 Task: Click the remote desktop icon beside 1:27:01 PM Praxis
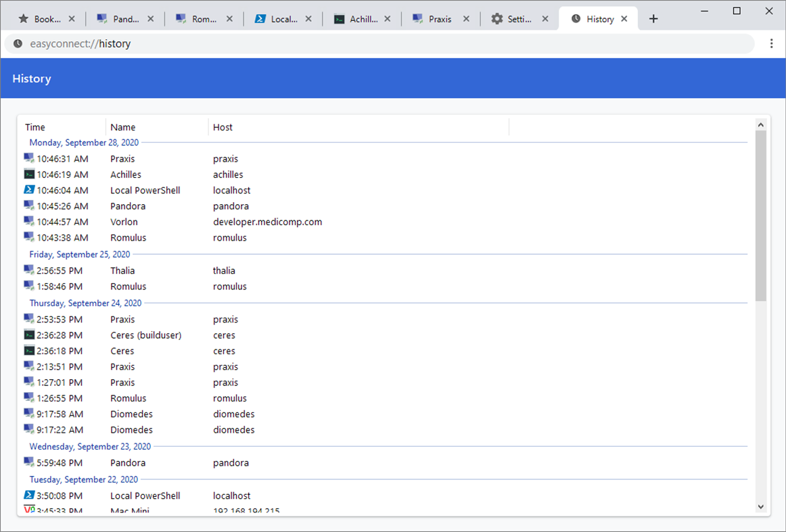[x=29, y=382]
